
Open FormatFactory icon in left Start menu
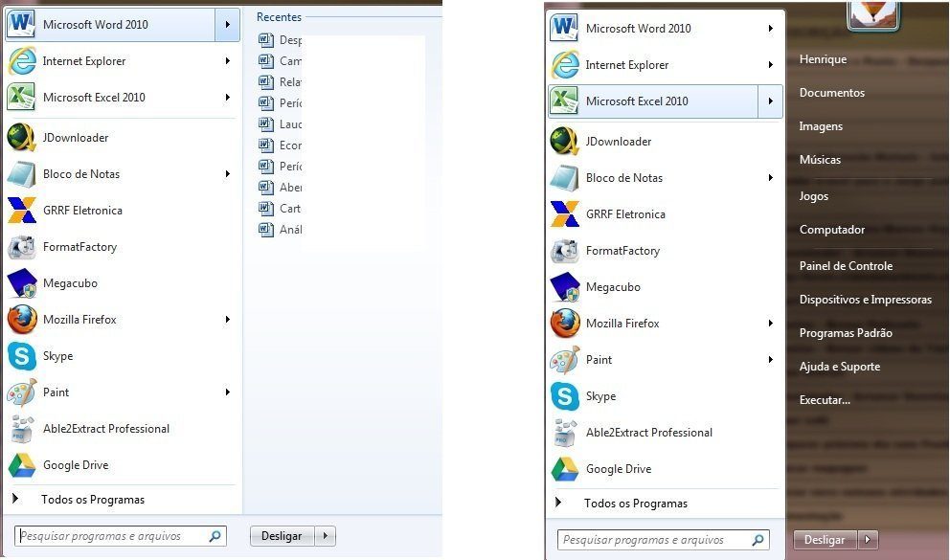(21, 246)
